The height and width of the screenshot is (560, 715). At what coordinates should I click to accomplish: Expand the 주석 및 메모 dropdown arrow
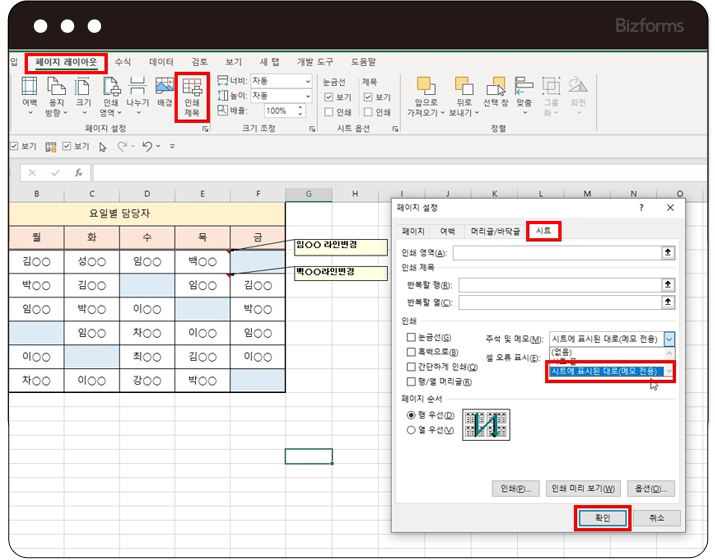669,340
